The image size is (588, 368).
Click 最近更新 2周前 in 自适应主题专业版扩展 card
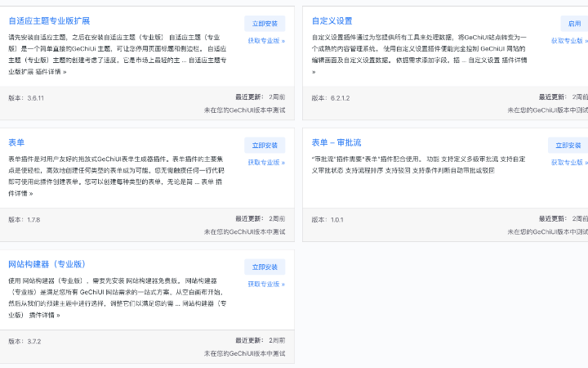(261, 97)
